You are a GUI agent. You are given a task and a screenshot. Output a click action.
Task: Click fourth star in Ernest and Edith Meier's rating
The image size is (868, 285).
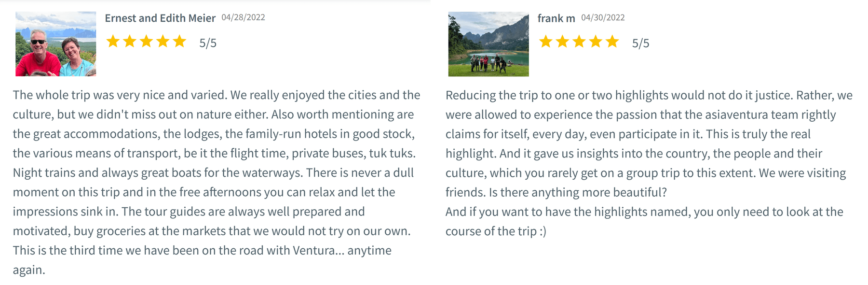tap(163, 42)
